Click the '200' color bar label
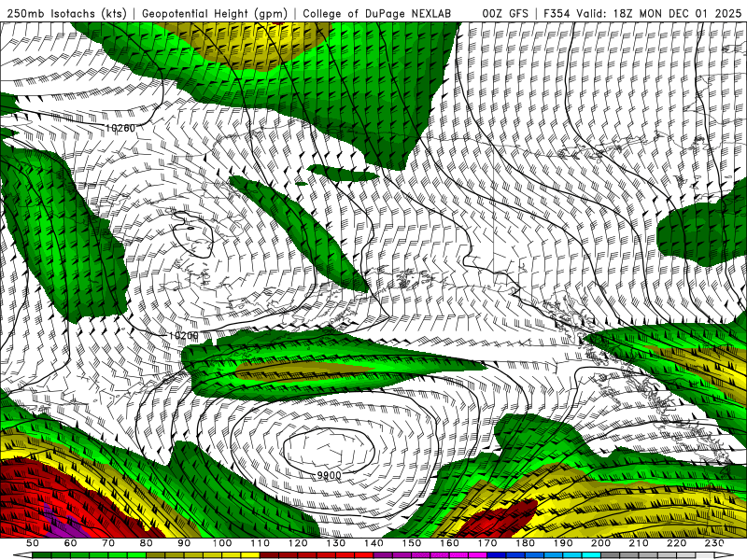This screenshot has width=747, height=560. tap(601, 543)
